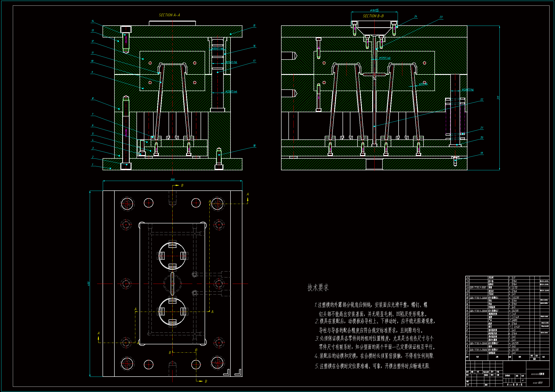Viewport: 555px width, 392px height.
Task: Select the xxx-000 drawing number cell
Action: tap(537, 383)
